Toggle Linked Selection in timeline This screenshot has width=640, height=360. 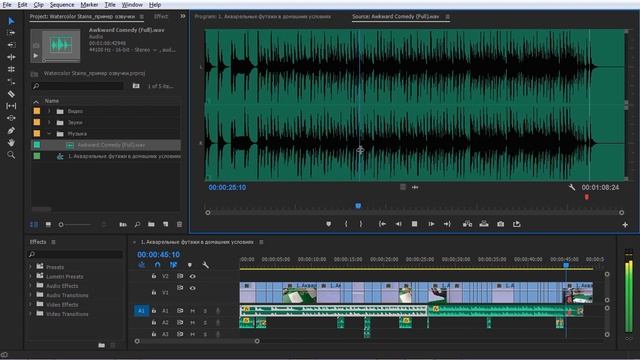click(x=173, y=265)
